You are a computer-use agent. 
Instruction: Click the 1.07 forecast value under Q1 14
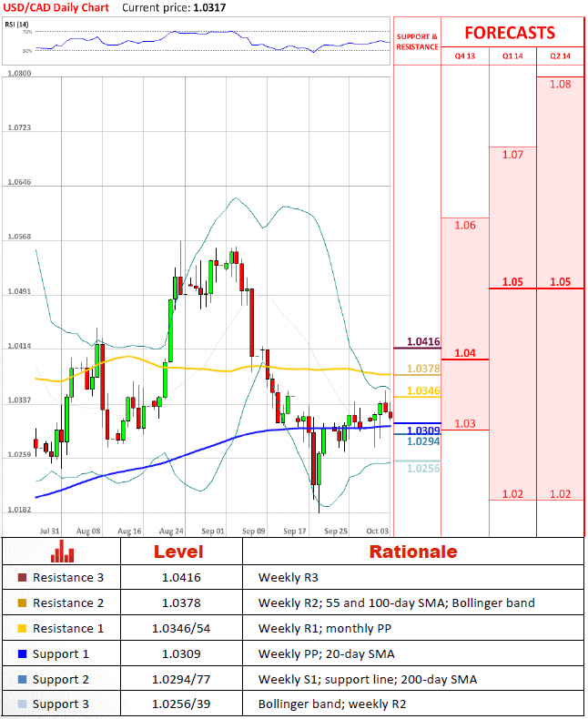pyautogui.click(x=512, y=155)
